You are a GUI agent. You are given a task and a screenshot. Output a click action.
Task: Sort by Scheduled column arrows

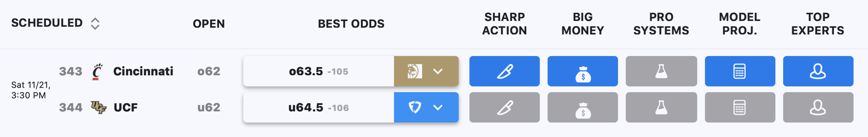pos(95,24)
